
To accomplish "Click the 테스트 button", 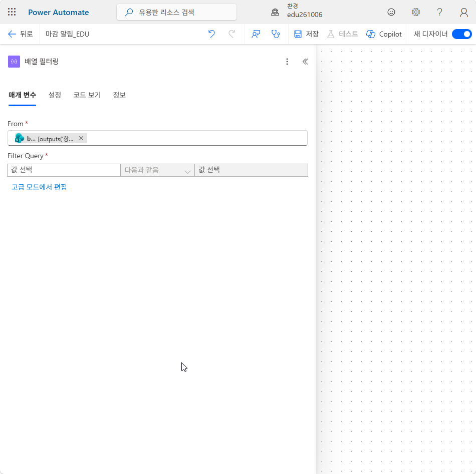I will pos(342,34).
